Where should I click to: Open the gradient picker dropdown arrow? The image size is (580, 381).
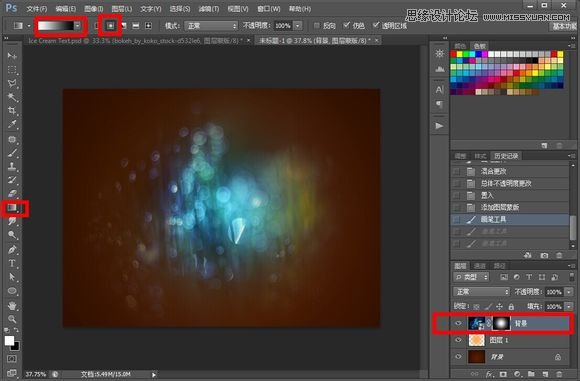coord(77,26)
